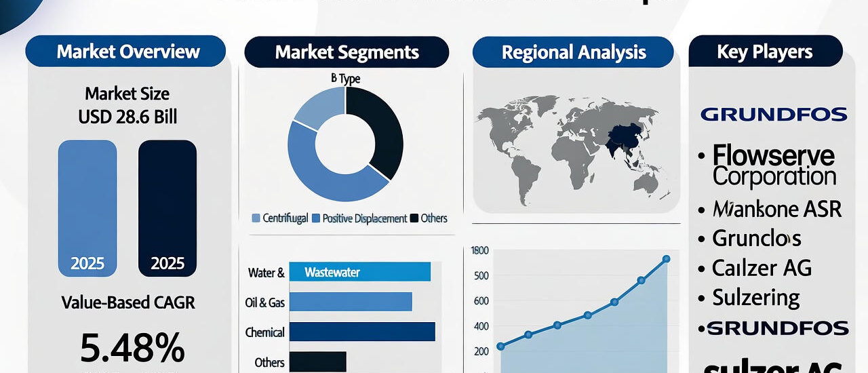Click the "Positive Displacement" legend label

(365, 218)
